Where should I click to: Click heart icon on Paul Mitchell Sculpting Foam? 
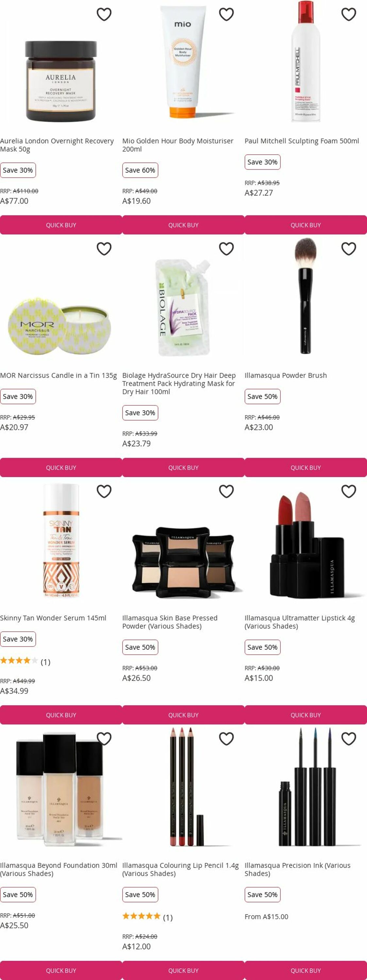tap(348, 14)
